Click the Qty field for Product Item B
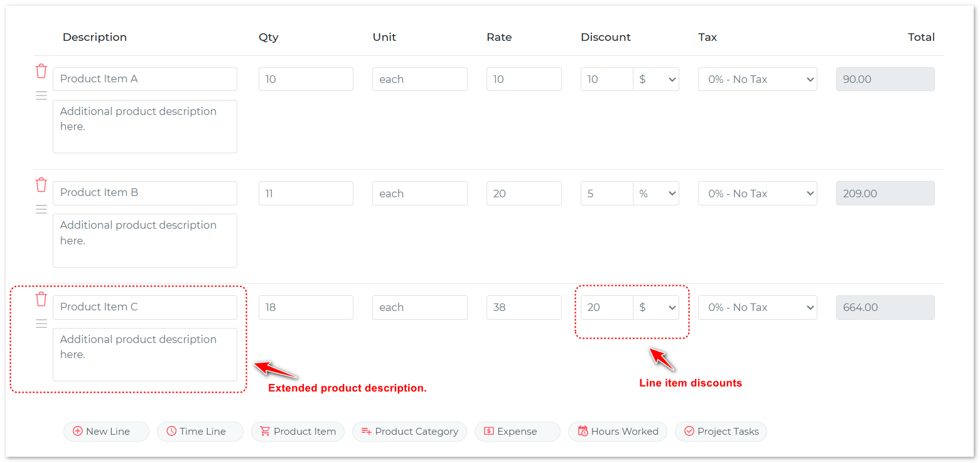Image resolution: width=980 pixels, height=463 pixels. coord(306,193)
